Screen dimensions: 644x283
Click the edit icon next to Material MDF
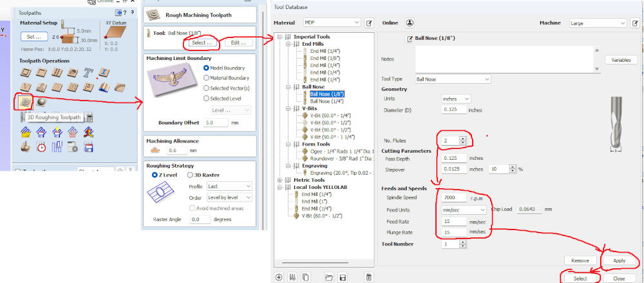[x=369, y=23]
